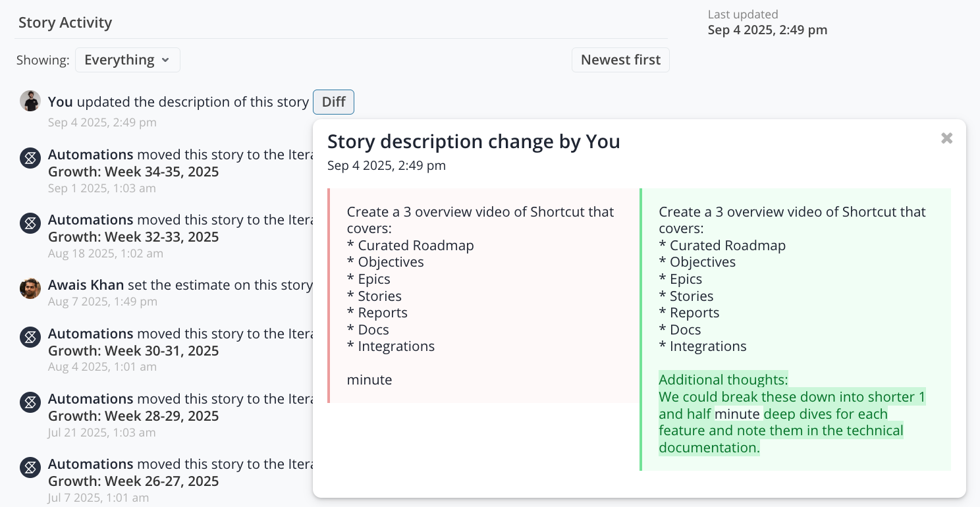This screenshot has height=507, width=980.
Task: Click the Diff button
Action: (333, 102)
